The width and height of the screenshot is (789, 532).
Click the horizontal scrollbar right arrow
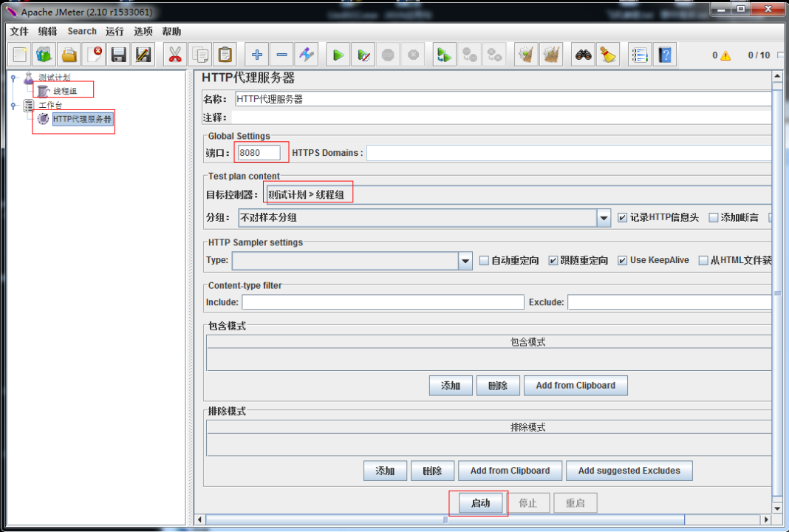click(x=766, y=519)
